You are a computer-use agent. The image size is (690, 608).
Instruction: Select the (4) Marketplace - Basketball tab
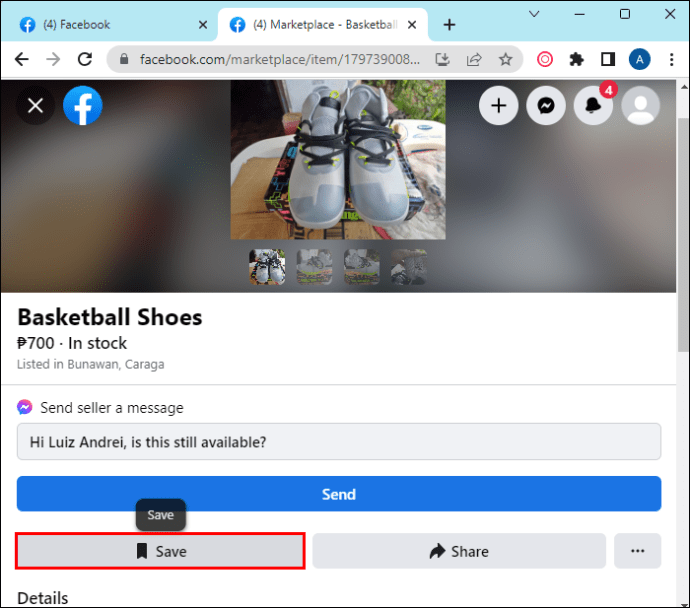pos(323,25)
